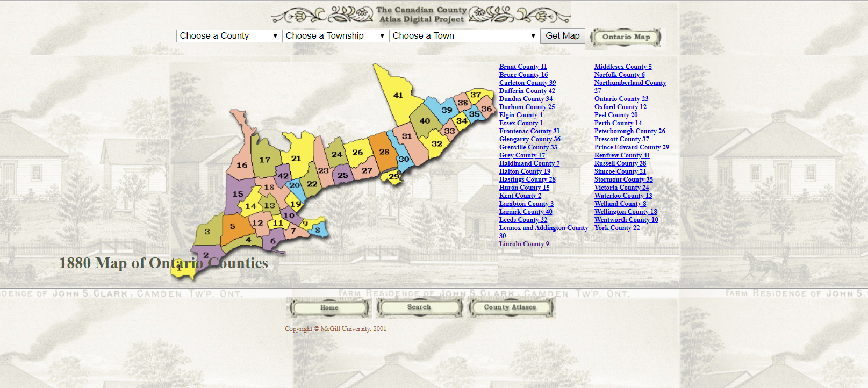The width and height of the screenshot is (868, 388).
Task: Open Bruce County 16 link
Action: pyautogui.click(x=523, y=75)
